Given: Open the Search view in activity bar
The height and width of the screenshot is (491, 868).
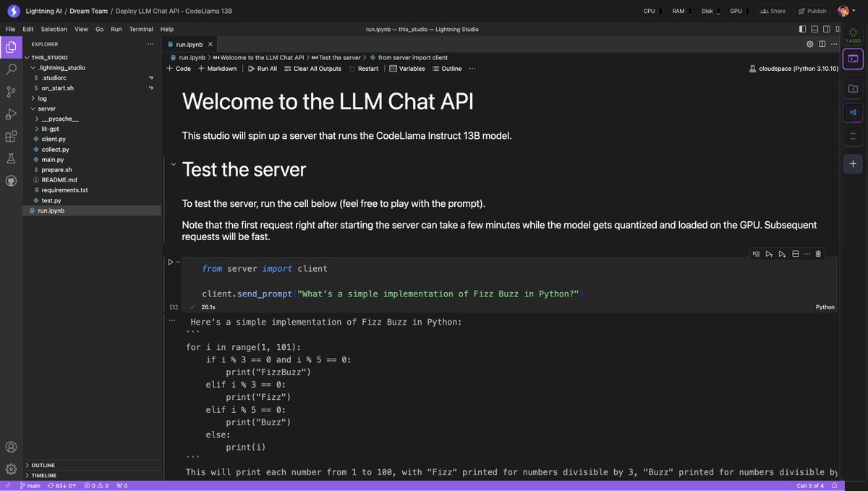Looking at the screenshot, I should [11, 69].
